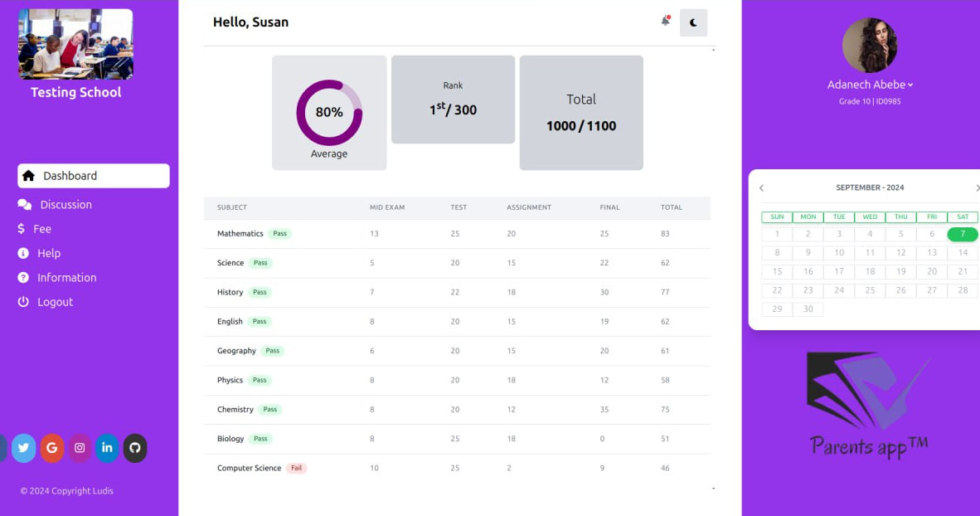Click the Geography subject name

point(236,351)
